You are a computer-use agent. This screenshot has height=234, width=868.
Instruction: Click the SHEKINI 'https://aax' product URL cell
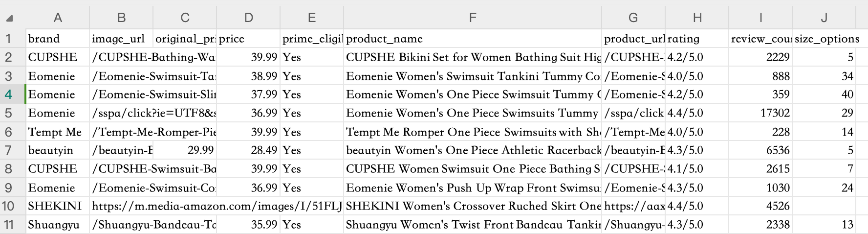(x=633, y=206)
